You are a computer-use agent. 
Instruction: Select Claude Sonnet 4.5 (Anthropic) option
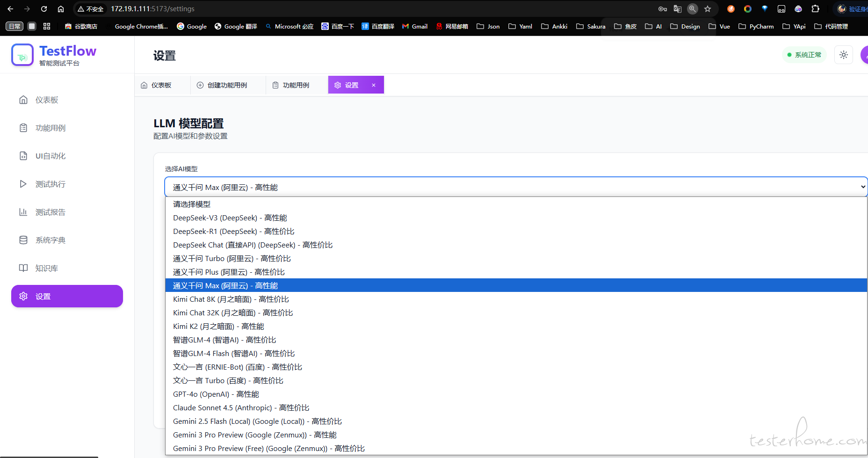pos(241,408)
